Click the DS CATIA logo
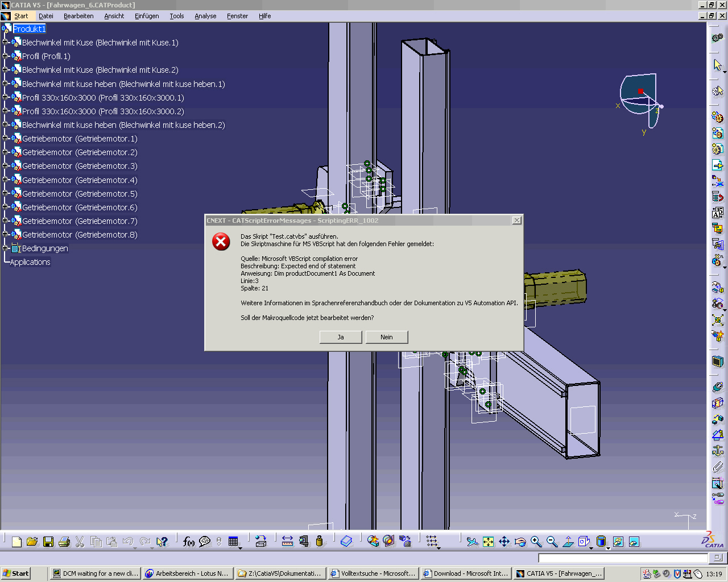Image resolution: width=728 pixels, height=582 pixels. coord(712,539)
